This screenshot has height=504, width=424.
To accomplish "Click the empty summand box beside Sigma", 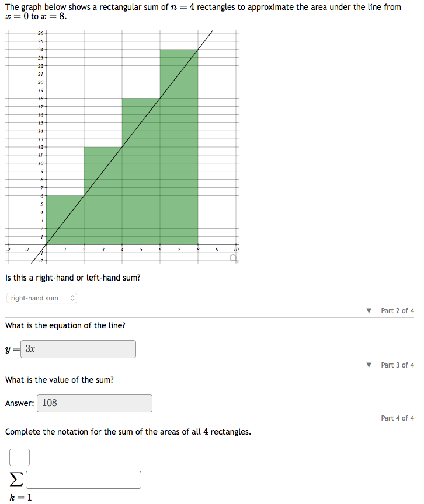I will (83, 479).
